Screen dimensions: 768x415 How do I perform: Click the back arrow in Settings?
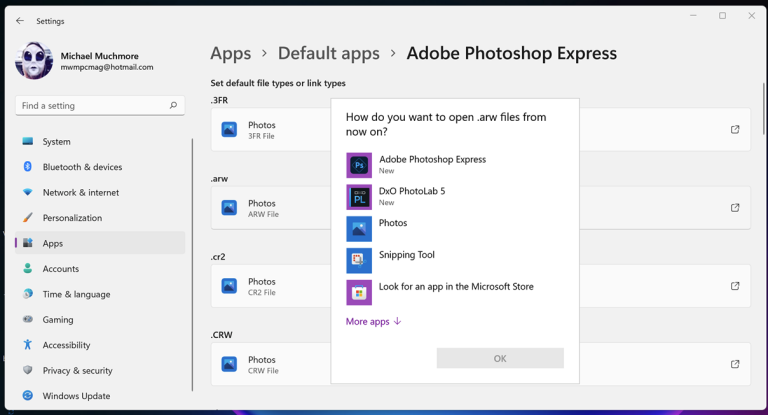[20, 21]
